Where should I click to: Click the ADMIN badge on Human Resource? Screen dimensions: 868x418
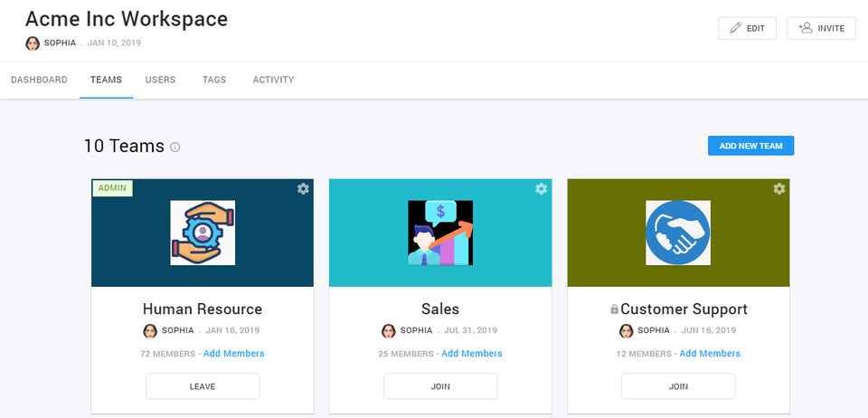(112, 188)
